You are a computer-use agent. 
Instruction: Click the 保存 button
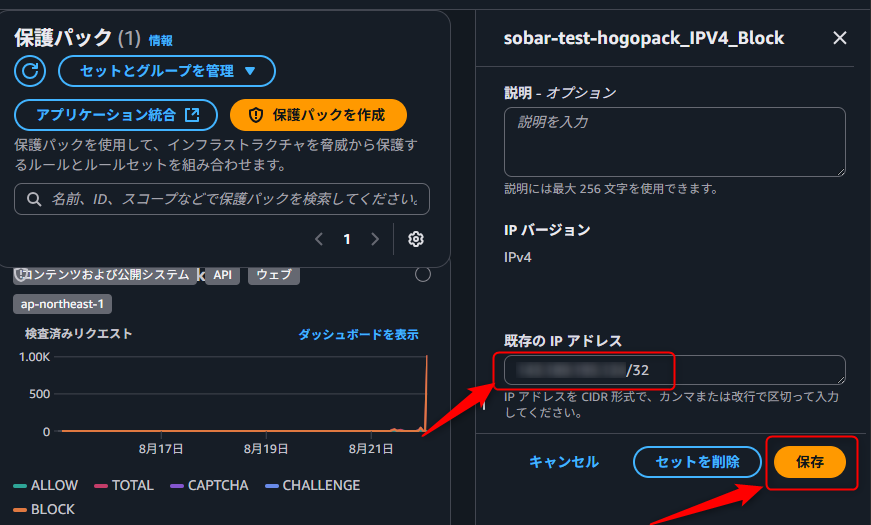810,462
